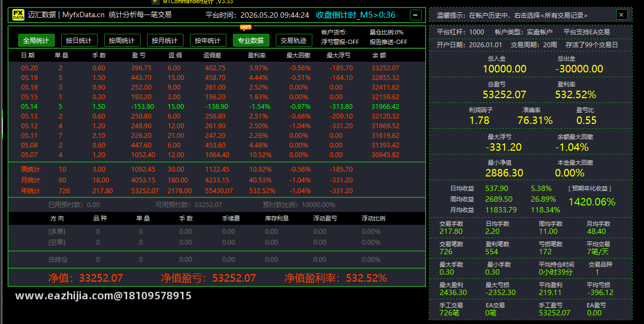644x324 pixels.
Task: Switch to 按日统计 view
Action: [x=79, y=40]
